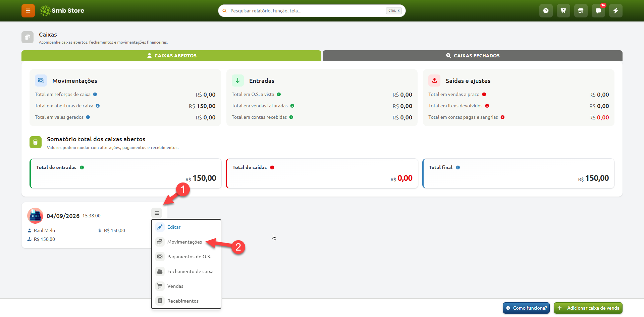Open chat messages with 16 badge
This screenshot has width=644, height=317.
coord(598,11)
